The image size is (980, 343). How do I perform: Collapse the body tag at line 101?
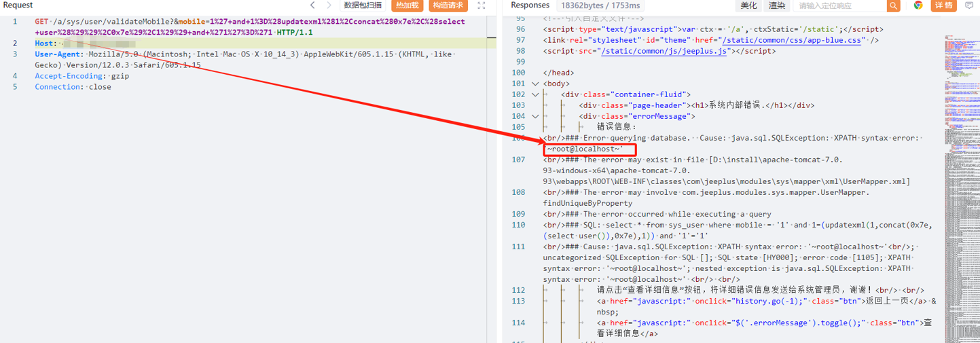click(x=535, y=84)
